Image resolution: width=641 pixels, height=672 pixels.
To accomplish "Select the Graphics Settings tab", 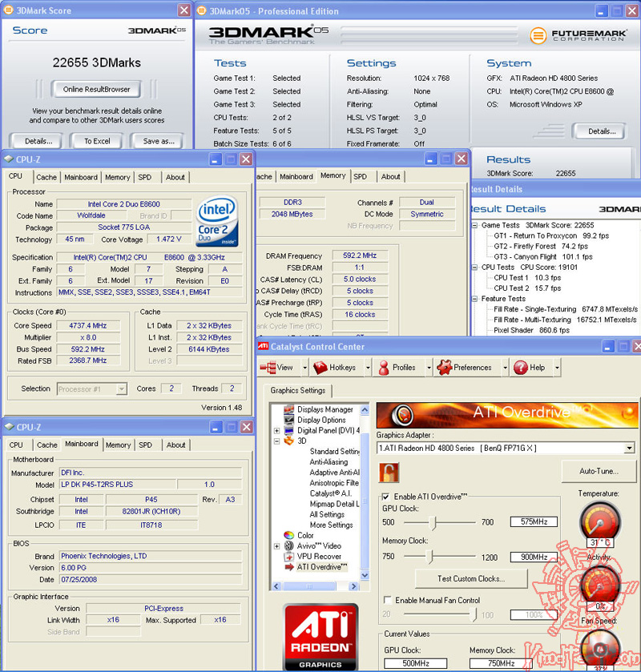I will point(297,390).
